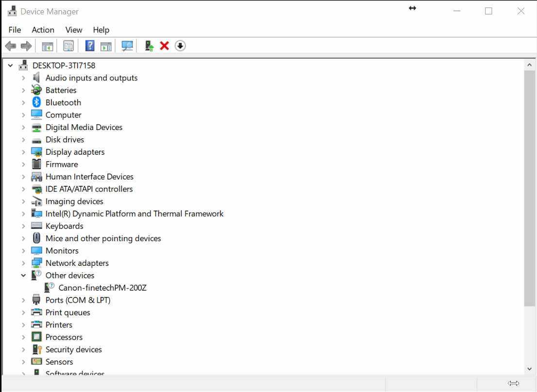Select the DESKTOP-3TI7158 computer name

point(64,65)
